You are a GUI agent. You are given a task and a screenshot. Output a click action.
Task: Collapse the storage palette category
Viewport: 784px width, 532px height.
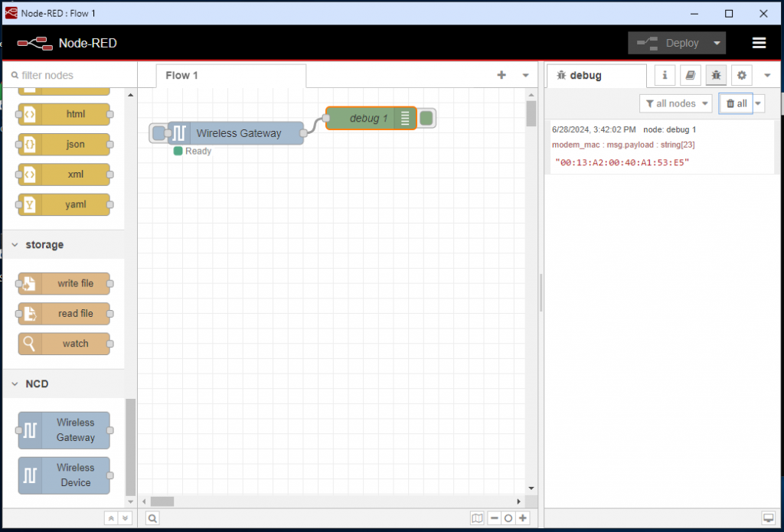coord(64,244)
